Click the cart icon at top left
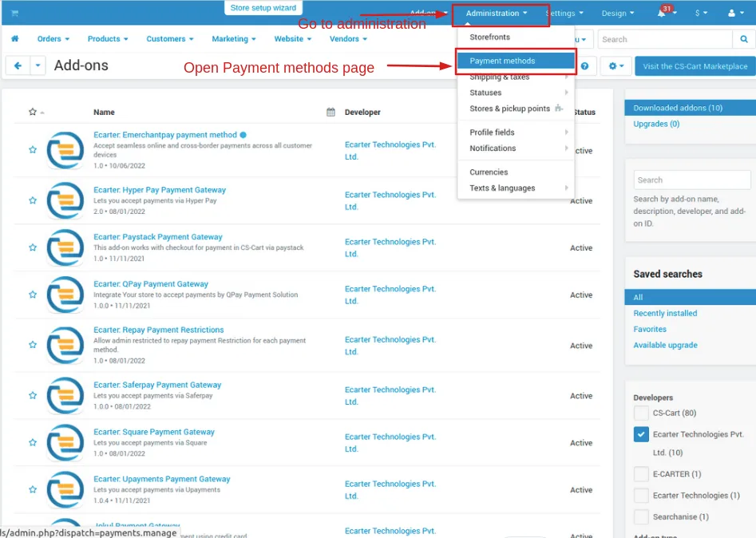The image size is (756, 538). [x=15, y=13]
